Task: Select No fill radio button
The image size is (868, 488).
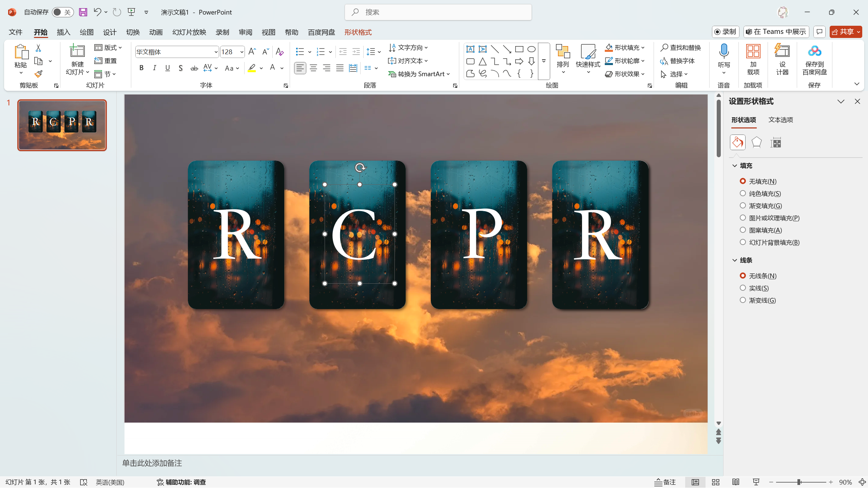Action: pyautogui.click(x=743, y=181)
